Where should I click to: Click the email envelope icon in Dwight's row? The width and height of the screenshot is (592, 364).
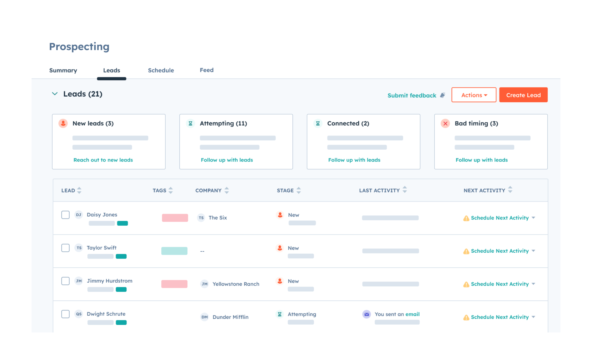click(x=366, y=314)
